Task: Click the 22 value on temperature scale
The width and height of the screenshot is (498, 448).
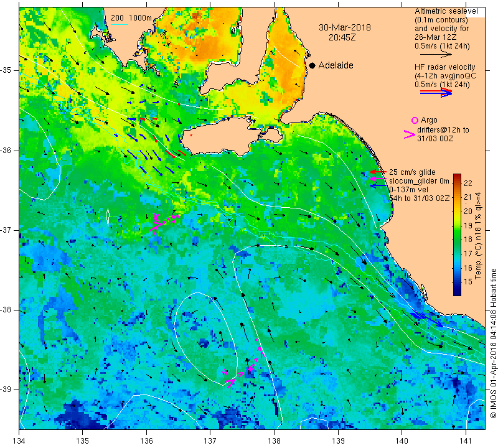Action: [x=467, y=183]
